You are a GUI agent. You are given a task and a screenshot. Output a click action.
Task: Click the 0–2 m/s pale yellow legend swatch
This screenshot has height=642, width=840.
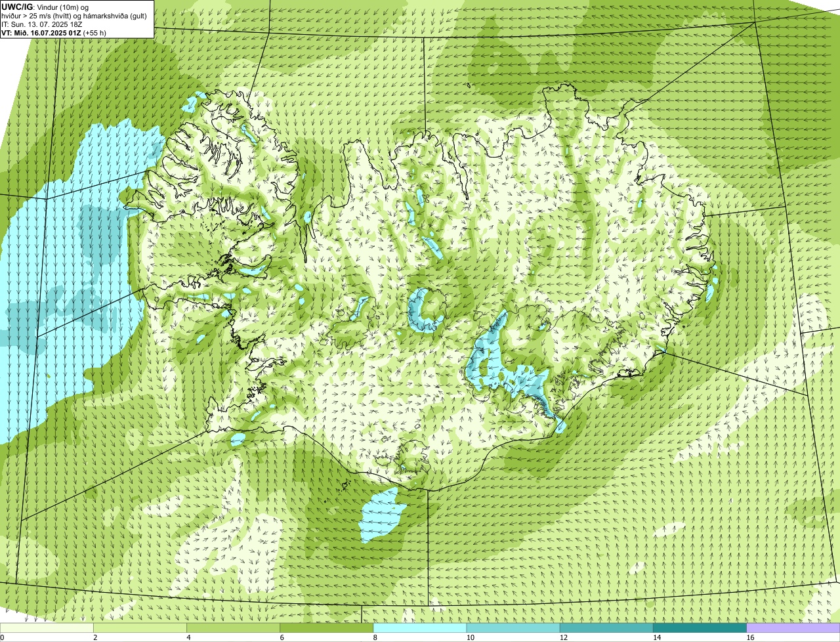click(47, 628)
